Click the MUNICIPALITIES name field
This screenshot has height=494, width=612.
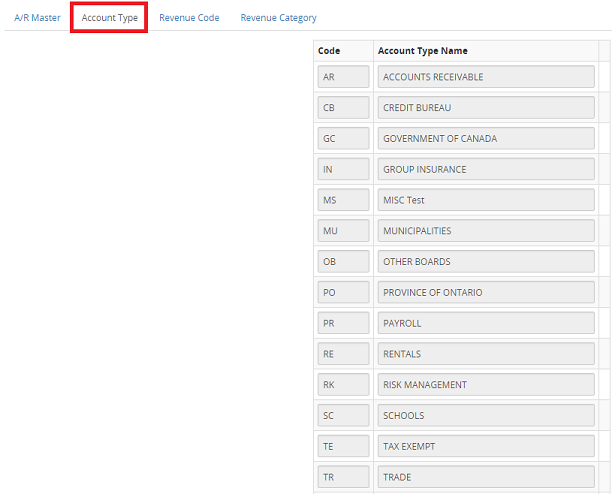coord(485,231)
